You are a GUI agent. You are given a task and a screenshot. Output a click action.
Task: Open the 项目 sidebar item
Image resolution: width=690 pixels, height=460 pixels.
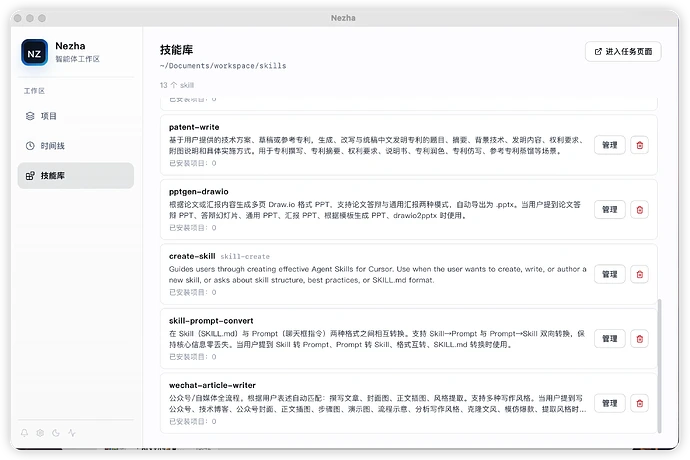coord(76,116)
